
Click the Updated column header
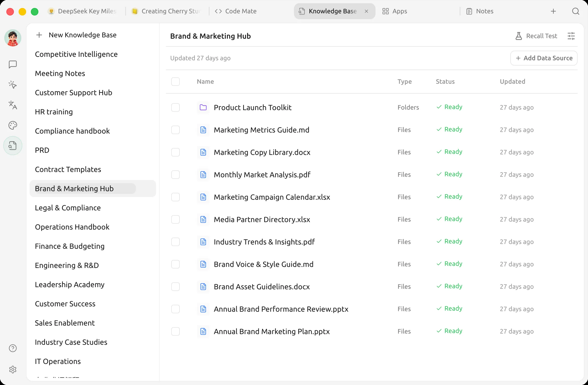pyautogui.click(x=512, y=82)
